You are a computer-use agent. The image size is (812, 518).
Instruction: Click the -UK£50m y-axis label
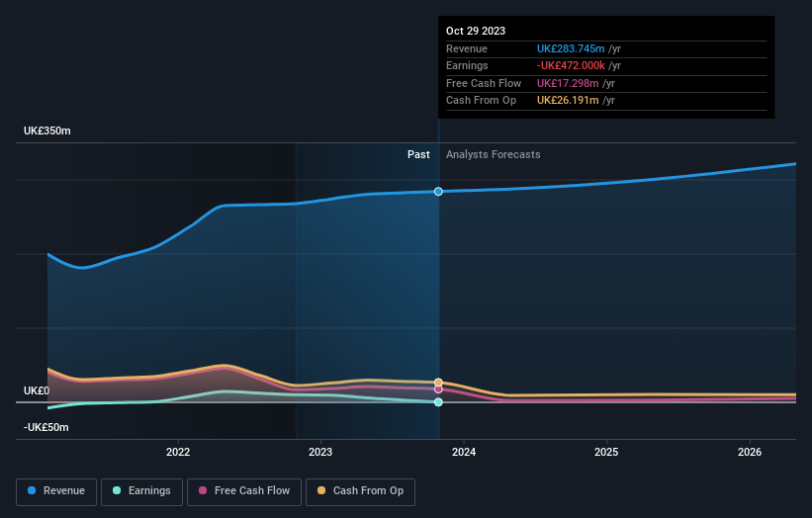(x=46, y=427)
